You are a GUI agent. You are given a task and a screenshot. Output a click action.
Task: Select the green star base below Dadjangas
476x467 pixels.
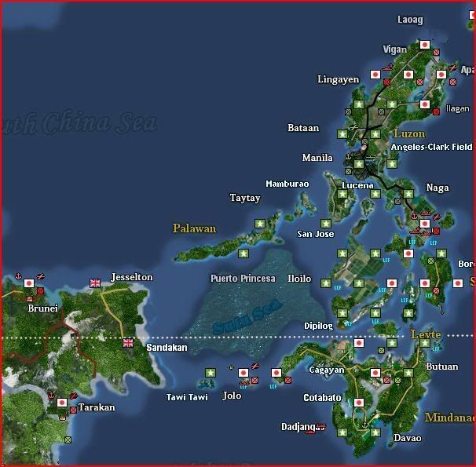click(342, 432)
